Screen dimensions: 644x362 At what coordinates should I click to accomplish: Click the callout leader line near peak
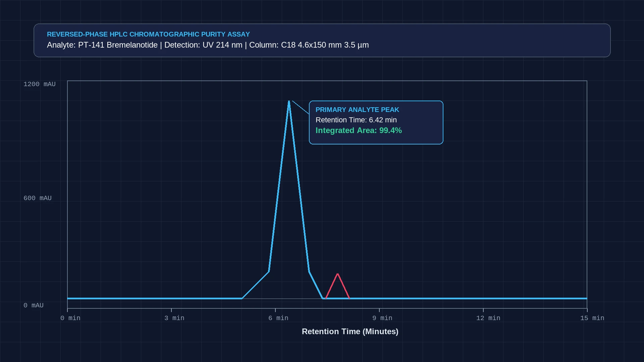(301, 107)
